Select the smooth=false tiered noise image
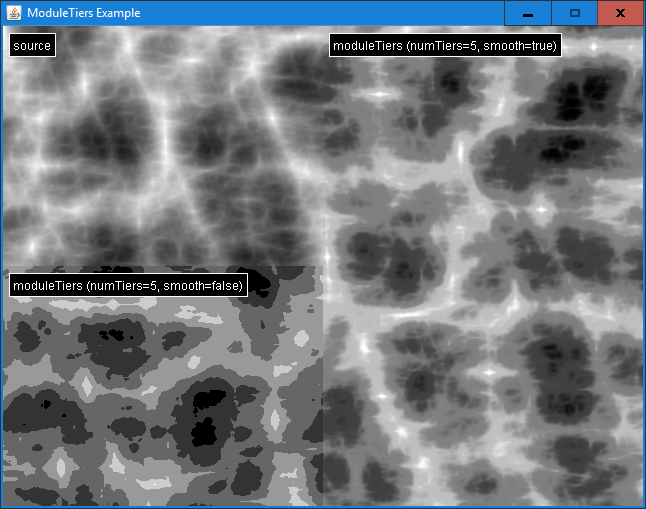The image size is (646, 509). point(160,400)
